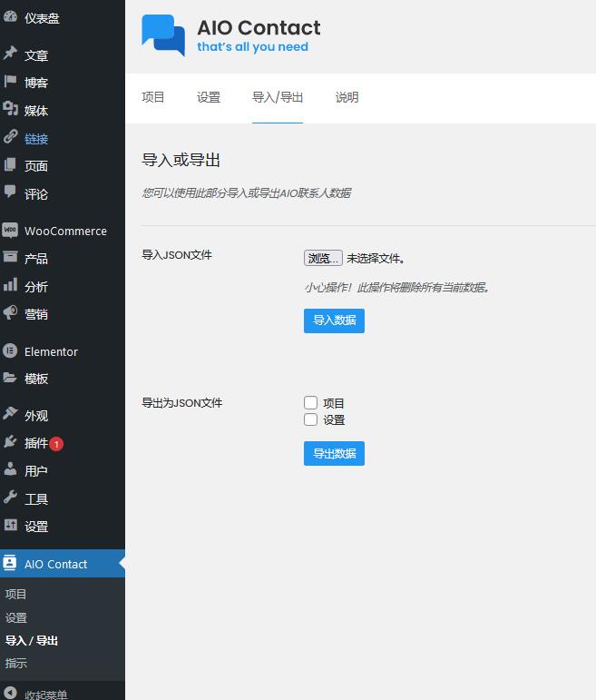Switch to the top 设置 tab
The height and width of the screenshot is (700, 596).
[x=209, y=97]
